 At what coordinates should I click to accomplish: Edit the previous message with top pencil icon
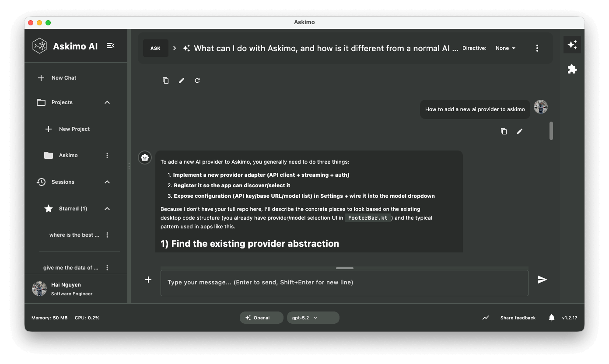point(182,80)
